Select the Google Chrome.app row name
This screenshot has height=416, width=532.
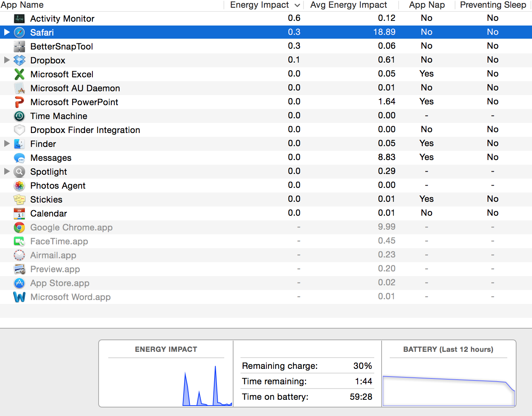coord(72,227)
